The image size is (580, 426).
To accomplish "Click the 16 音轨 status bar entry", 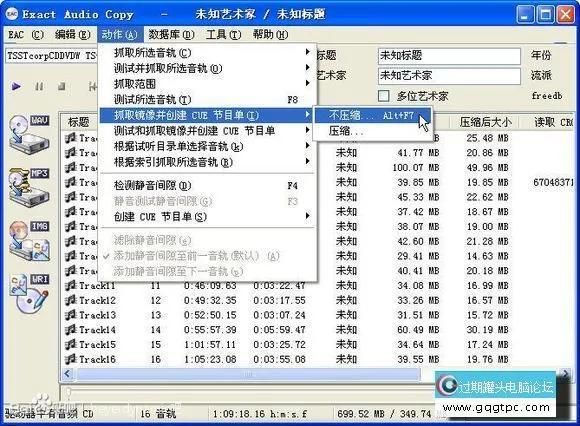I will coord(158,413).
